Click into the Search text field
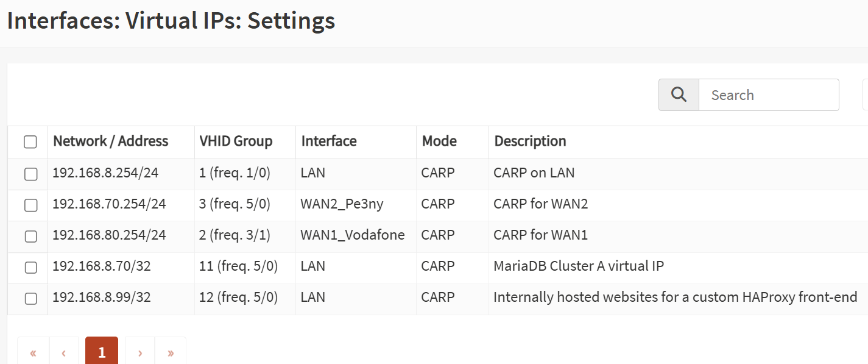Viewport: 868px width, 364px height. [768, 95]
